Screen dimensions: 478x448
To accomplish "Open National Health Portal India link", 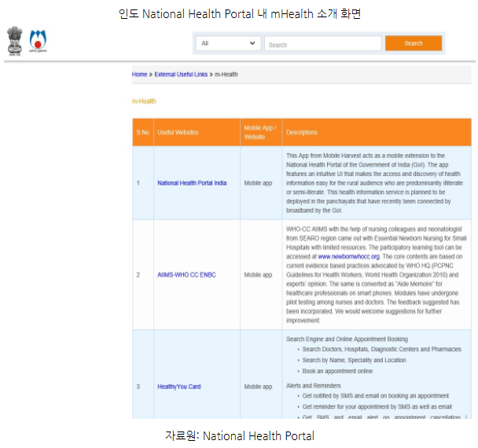I will coord(192,183).
